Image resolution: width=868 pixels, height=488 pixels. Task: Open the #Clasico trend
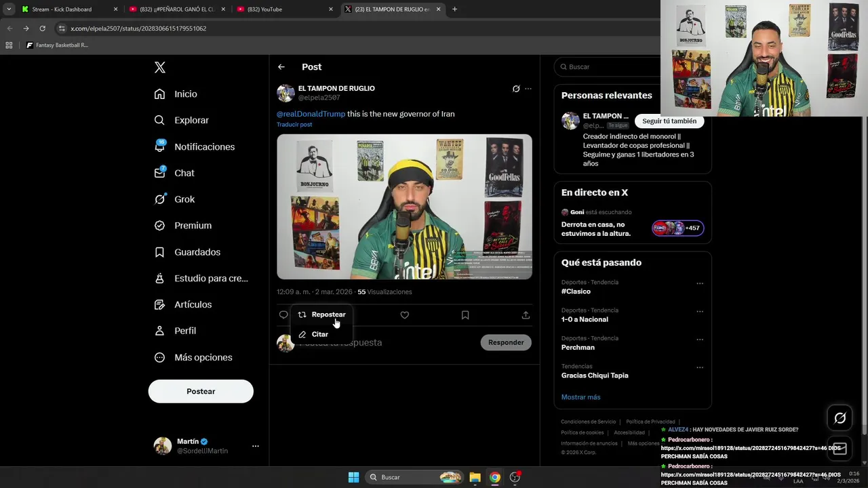point(576,291)
